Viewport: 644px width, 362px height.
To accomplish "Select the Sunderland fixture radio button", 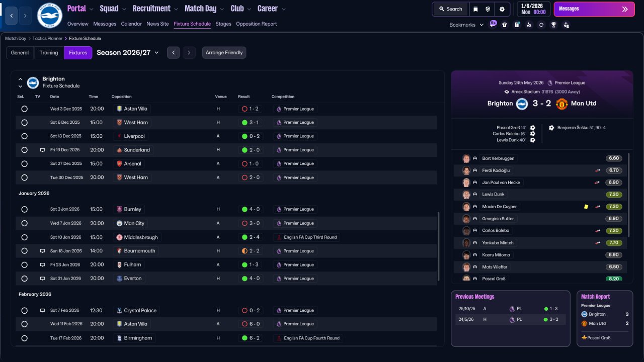I will 24,150.
